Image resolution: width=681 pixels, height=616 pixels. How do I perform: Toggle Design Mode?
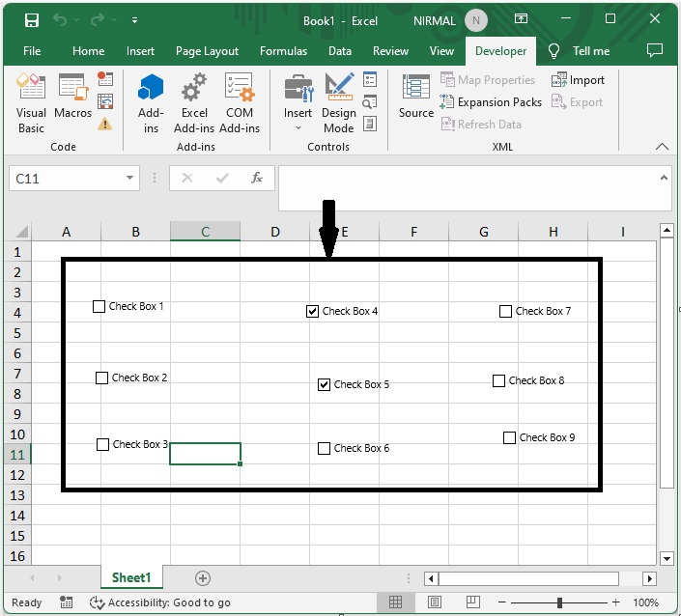pos(339,103)
